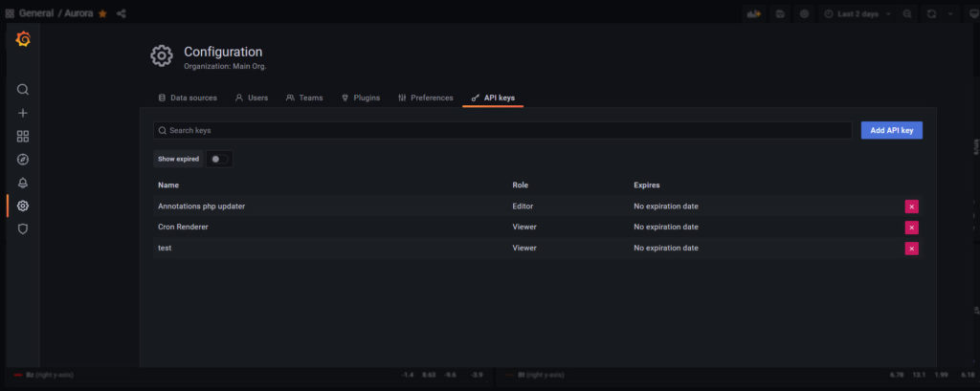The height and width of the screenshot is (391, 980).
Task: Click the Add API key button
Action: coord(892,130)
